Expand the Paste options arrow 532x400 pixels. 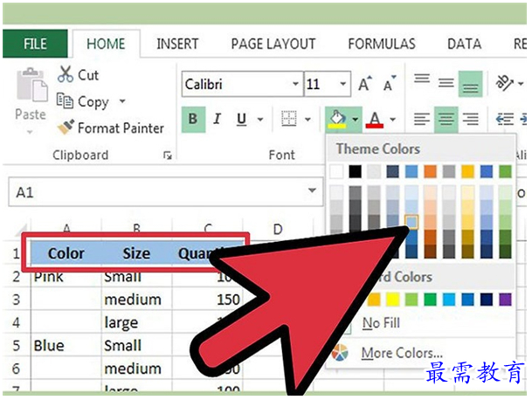(30, 131)
